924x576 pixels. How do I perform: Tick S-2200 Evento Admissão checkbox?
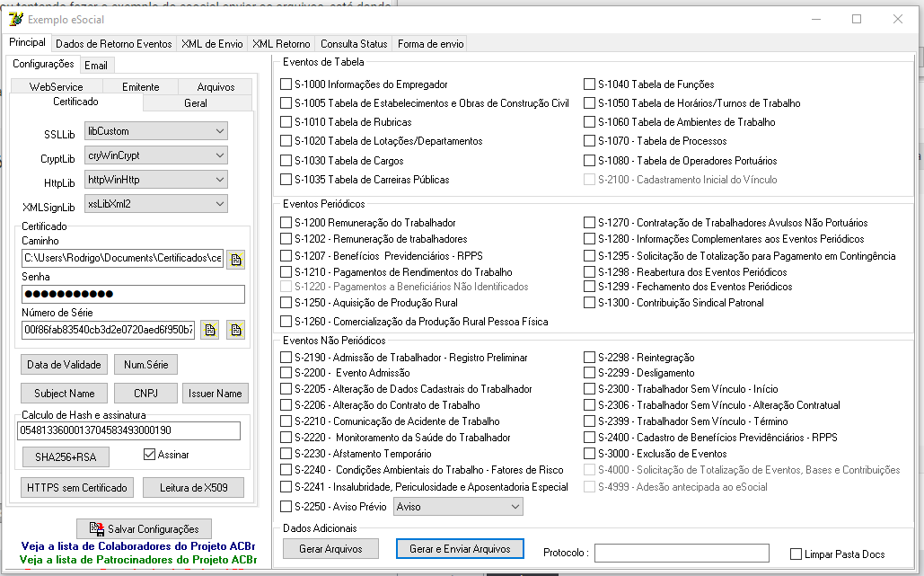tap(286, 373)
